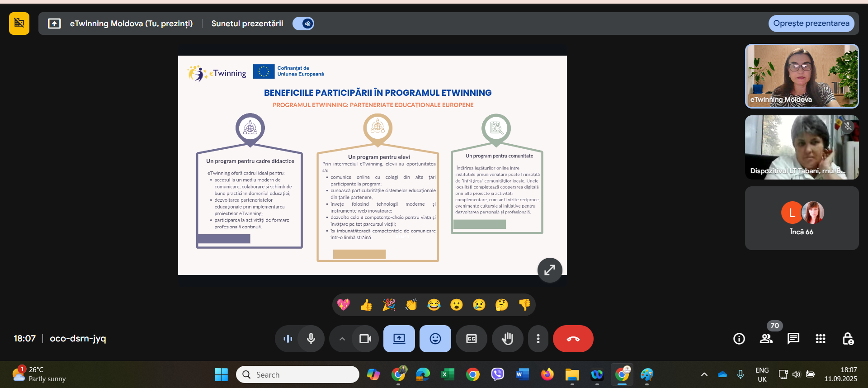This screenshot has width=868, height=388.
Task: Turn on closed captions
Action: pos(472,339)
